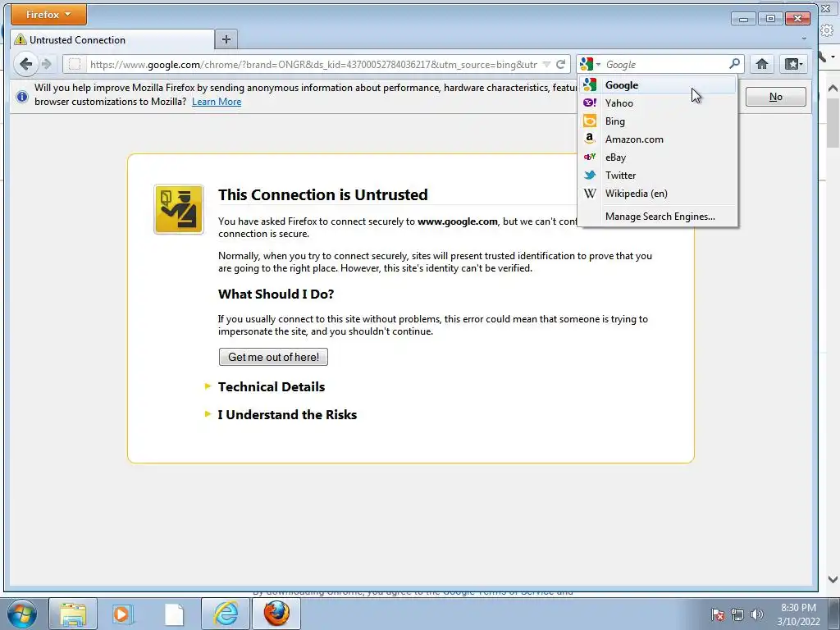Open Manage Search Engines
Screen dimensions: 840x630
658,217
